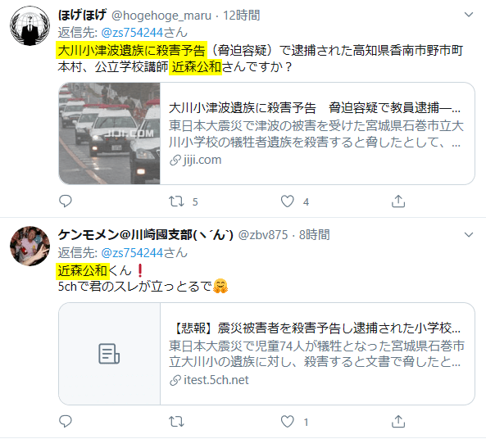The image size is (486, 448).
Task: Open the hogehoge_maru profile avatar
Action: coord(30,25)
